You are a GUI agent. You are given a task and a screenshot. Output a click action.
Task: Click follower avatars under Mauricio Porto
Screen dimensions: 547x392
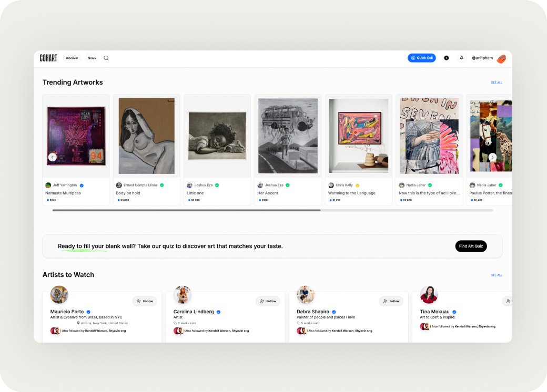[55, 331]
